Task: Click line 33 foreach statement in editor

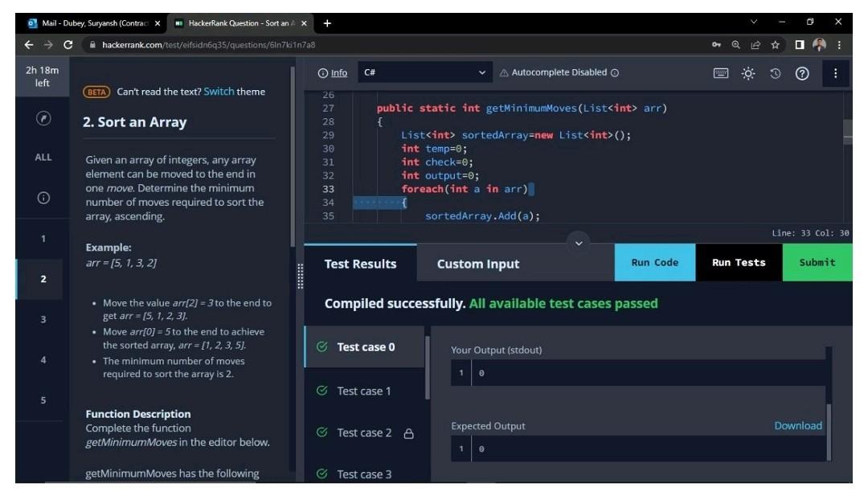Action: coord(465,189)
